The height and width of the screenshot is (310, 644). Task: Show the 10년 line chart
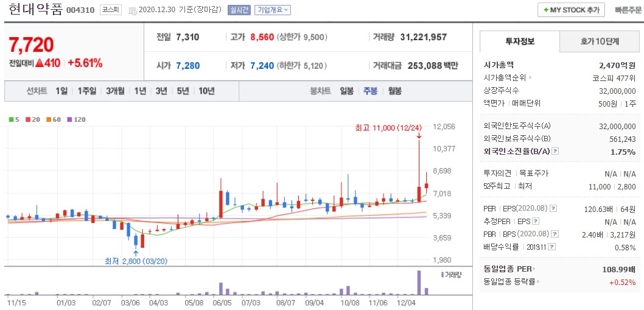[x=206, y=91]
